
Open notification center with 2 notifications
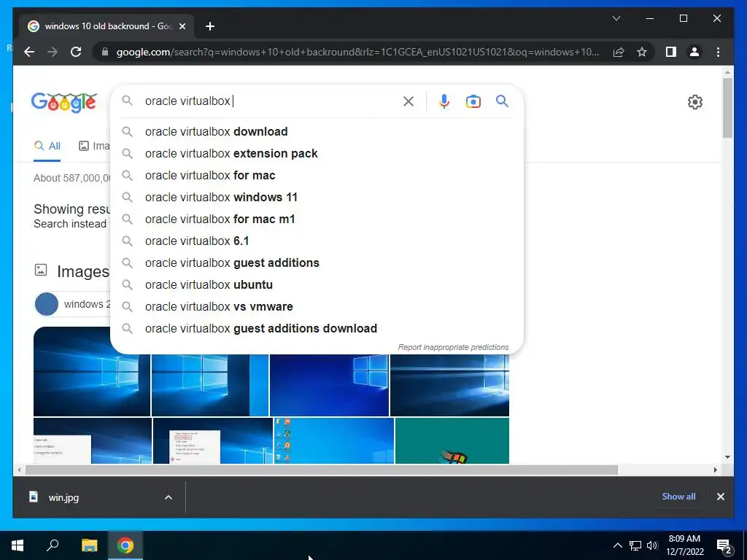pyautogui.click(x=724, y=547)
